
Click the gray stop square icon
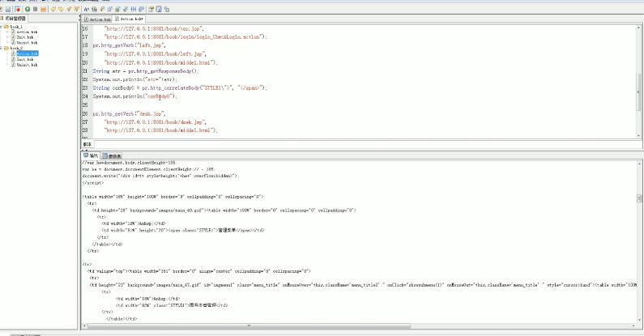[x=36, y=9]
